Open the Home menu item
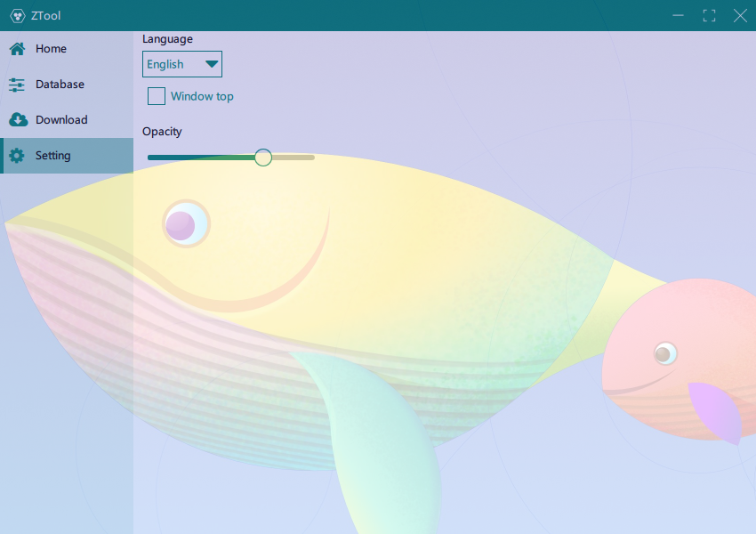 pos(67,49)
